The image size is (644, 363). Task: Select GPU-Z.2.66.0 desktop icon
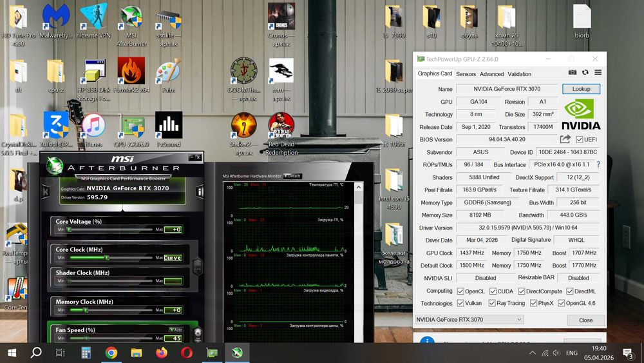click(x=131, y=130)
